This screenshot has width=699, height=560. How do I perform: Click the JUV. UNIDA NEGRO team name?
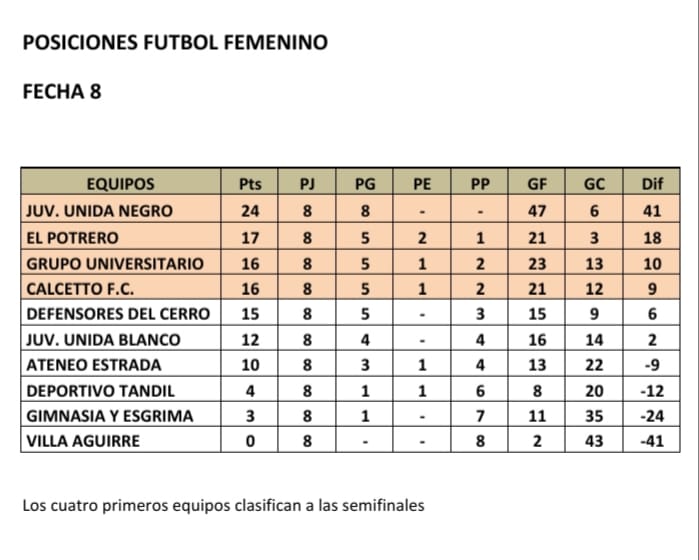[x=98, y=211]
